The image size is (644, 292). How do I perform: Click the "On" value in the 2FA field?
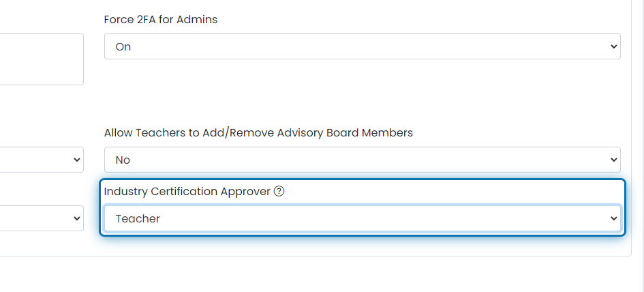[123, 47]
